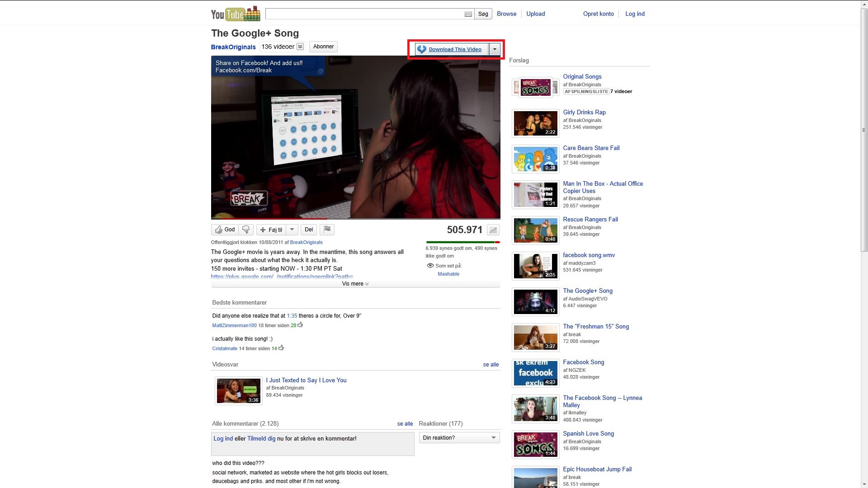Subscribe with the Abonner button
This screenshot has height=488, width=868.
tap(323, 47)
